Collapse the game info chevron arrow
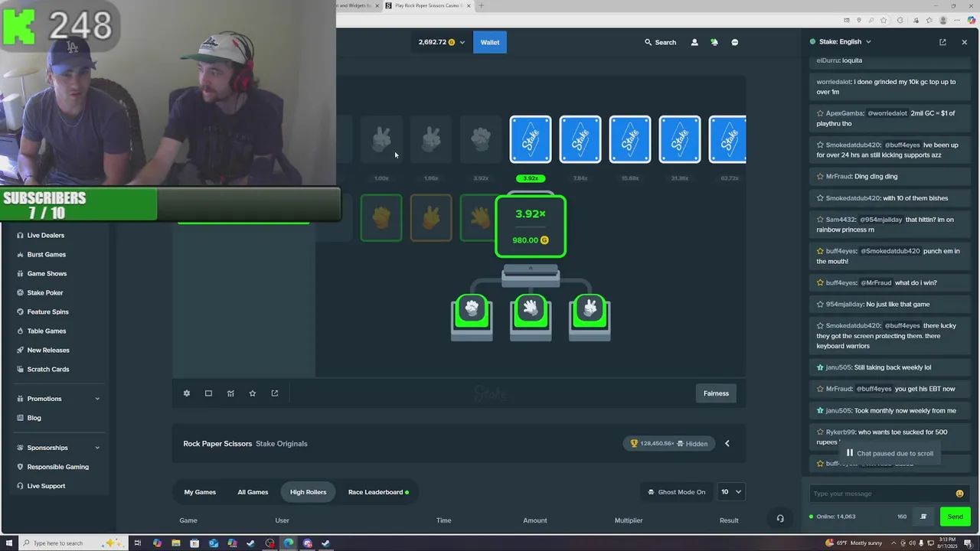 [x=727, y=443]
